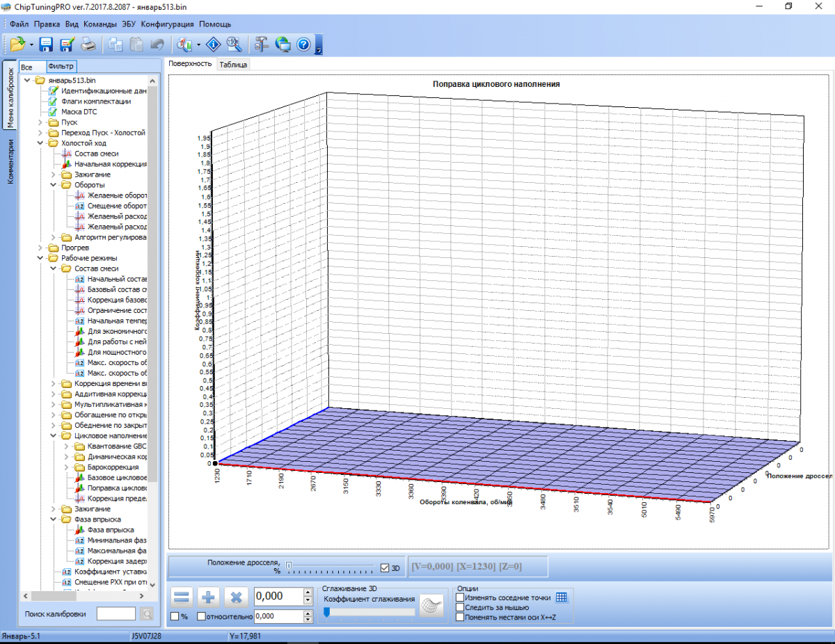Click the lower 0,000 value input field

278,616
